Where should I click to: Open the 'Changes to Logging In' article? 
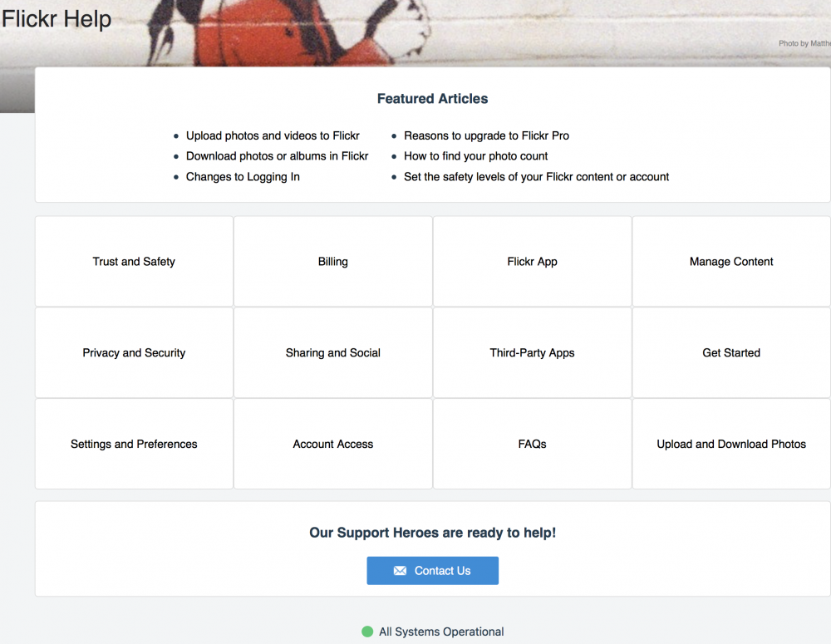click(243, 176)
